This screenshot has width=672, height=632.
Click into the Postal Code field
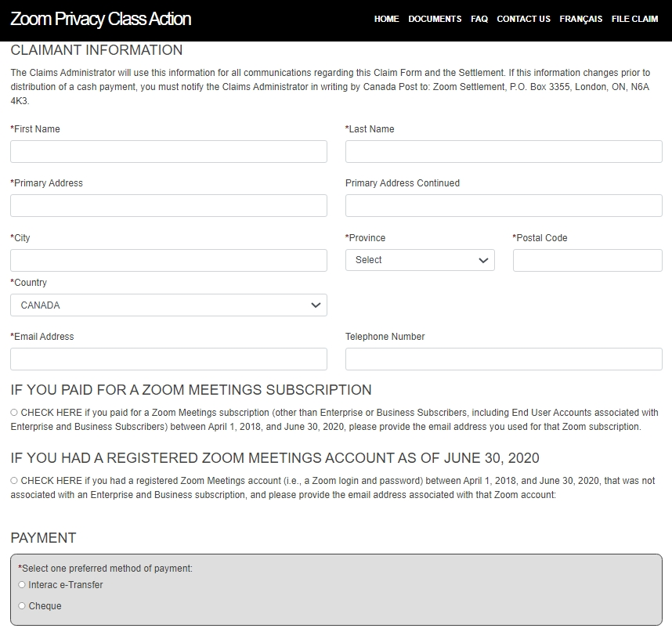587,261
